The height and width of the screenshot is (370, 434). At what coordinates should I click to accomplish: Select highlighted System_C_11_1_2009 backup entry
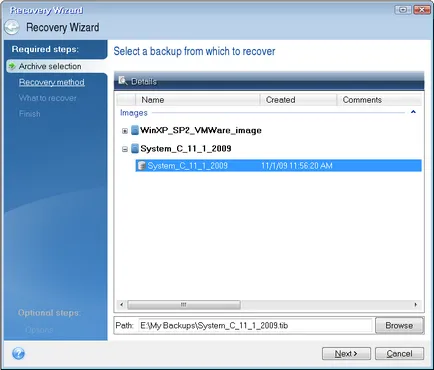coord(278,166)
